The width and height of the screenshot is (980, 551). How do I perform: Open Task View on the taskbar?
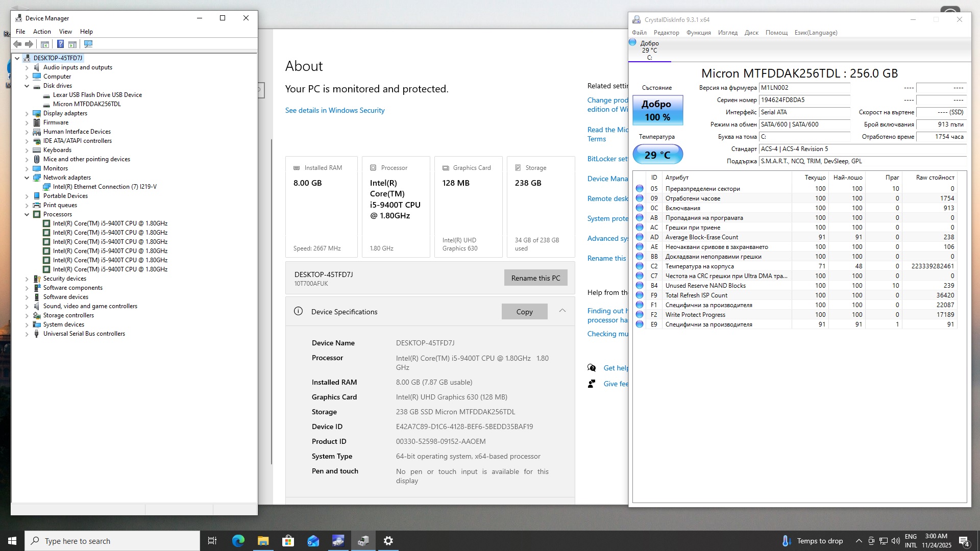coord(212,541)
